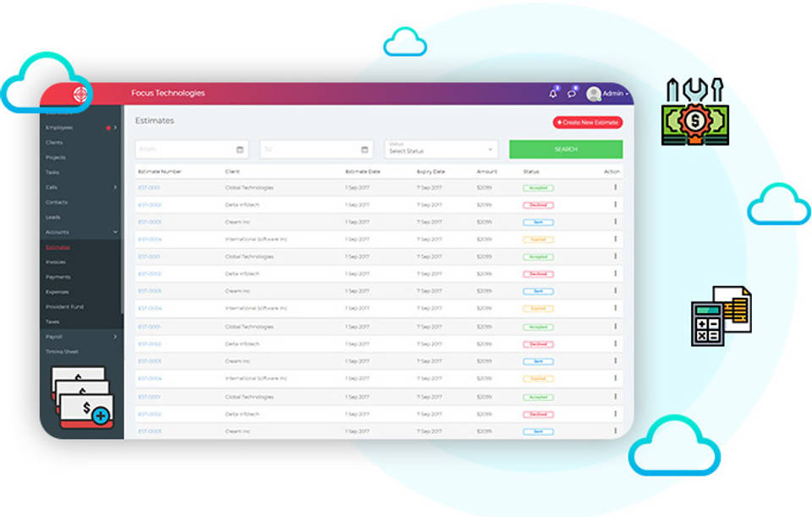Viewport: 812px width, 517px height.
Task: Open the chat messages icon
Action: (572, 94)
